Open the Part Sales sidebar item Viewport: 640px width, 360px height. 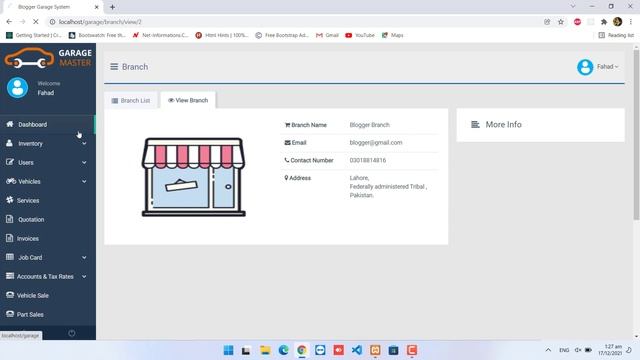(47, 315)
